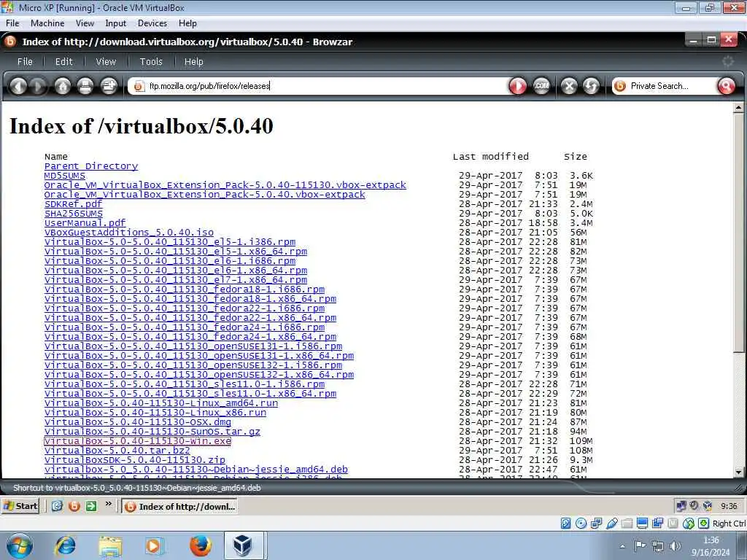This screenshot has width=747, height=560.
Task: Follow the Parent Directory link
Action: coord(91,166)
